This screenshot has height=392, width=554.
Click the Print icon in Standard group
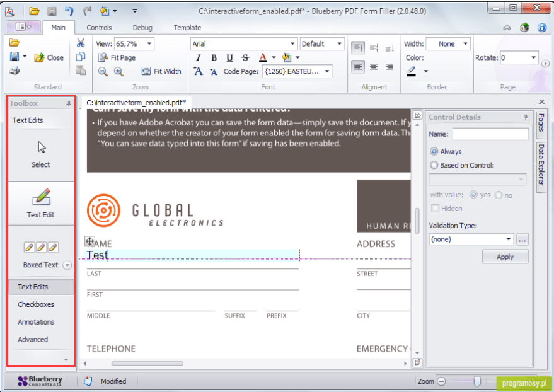pyautogui.click(x=14, y=71)
